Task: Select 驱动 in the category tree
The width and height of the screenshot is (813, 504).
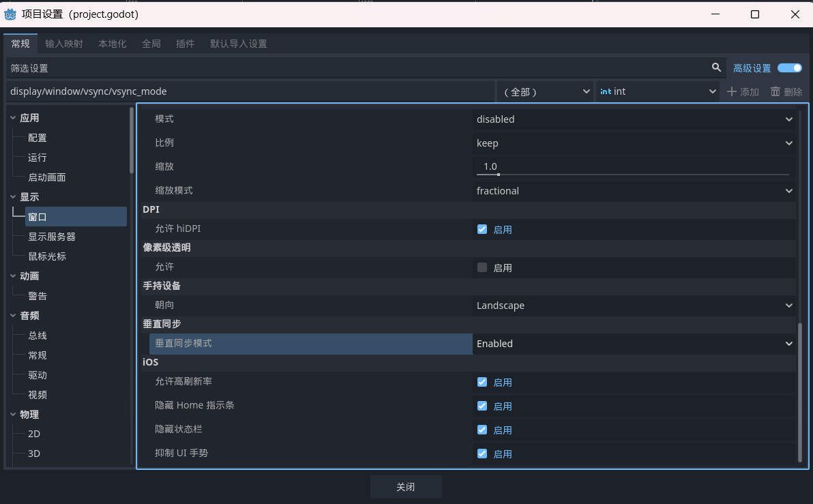Action: [x=38, y=375]
